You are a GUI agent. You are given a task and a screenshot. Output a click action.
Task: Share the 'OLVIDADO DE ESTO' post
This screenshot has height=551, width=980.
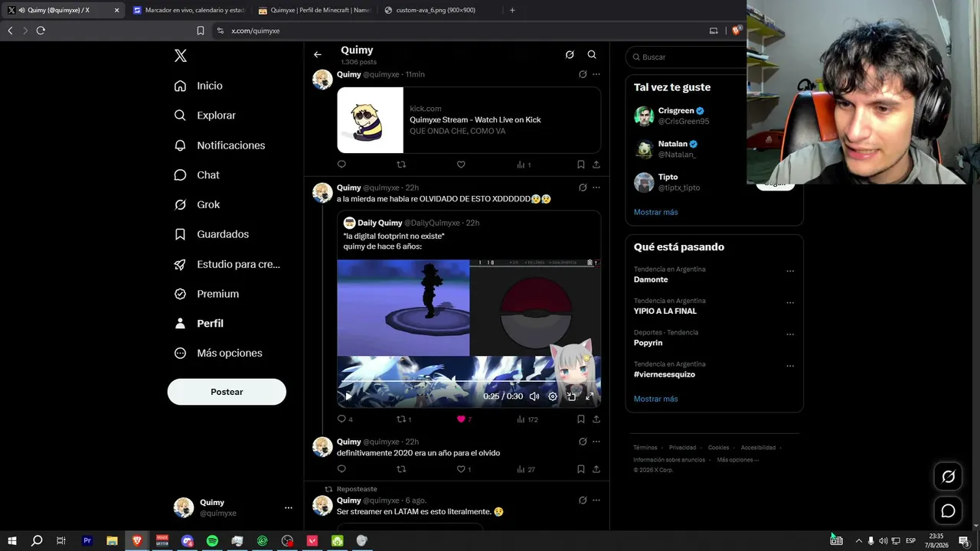click(596, 419)
